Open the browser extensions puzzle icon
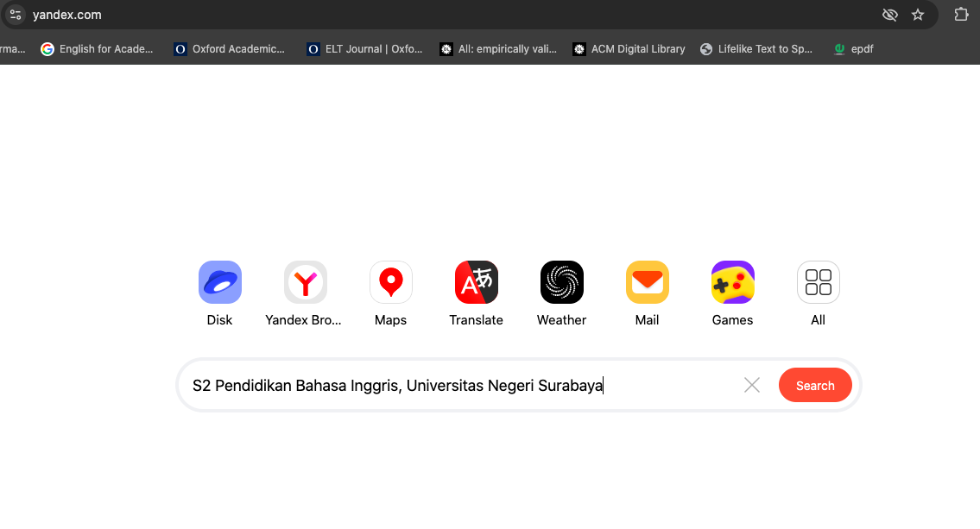Screen dimensions: 980x529 pos(959,15)
